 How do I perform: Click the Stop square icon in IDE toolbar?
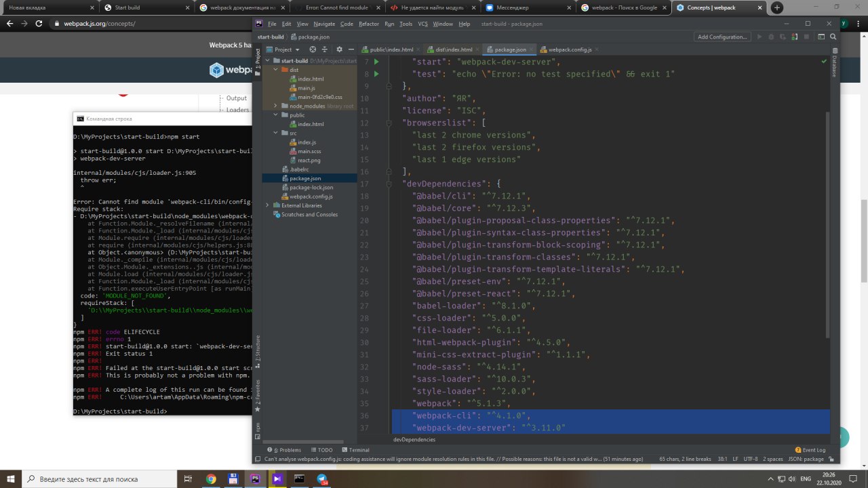[x=806, y=37]
